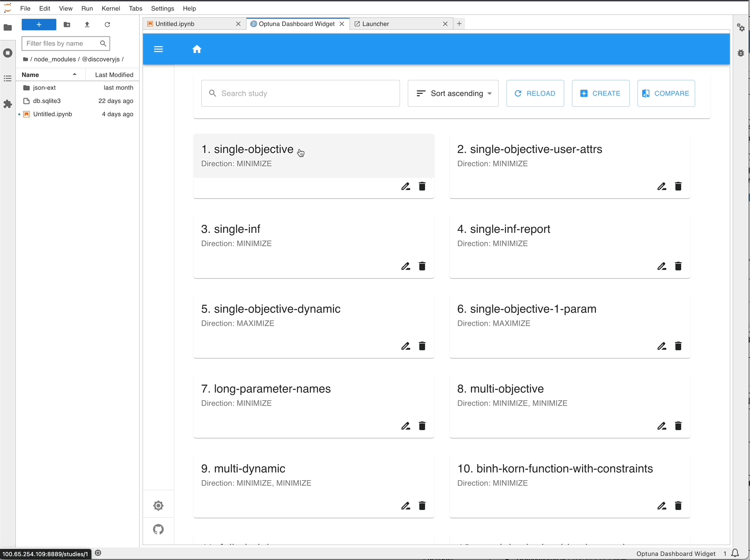The image size is (750, 560).
Task: Toggle the dark mode brightness icon
Action: pos(158,506)
